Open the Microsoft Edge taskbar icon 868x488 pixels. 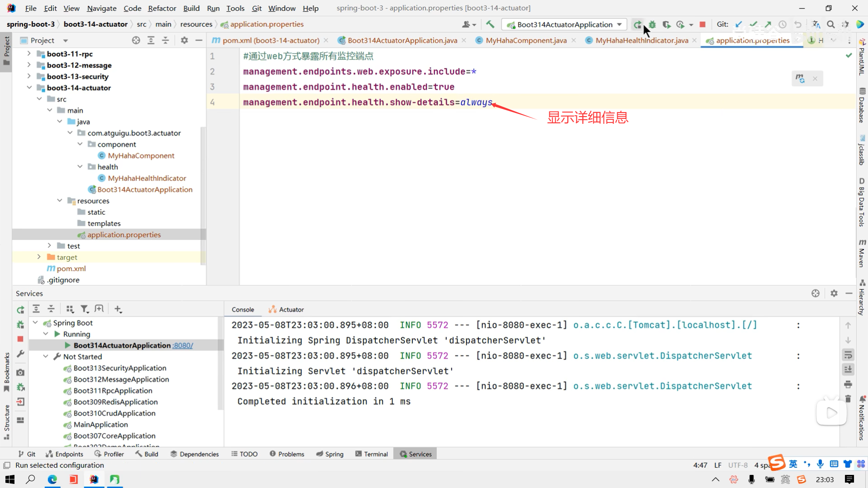[52, 479]
